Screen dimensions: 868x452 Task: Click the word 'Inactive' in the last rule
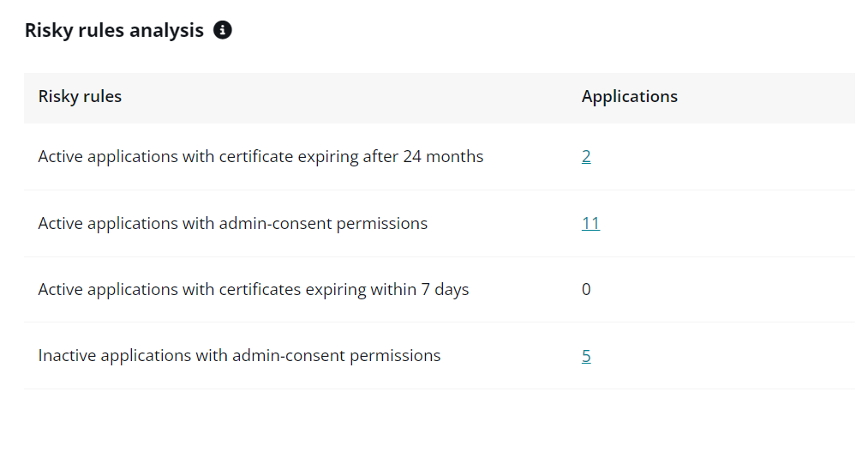tap(68, 356)
